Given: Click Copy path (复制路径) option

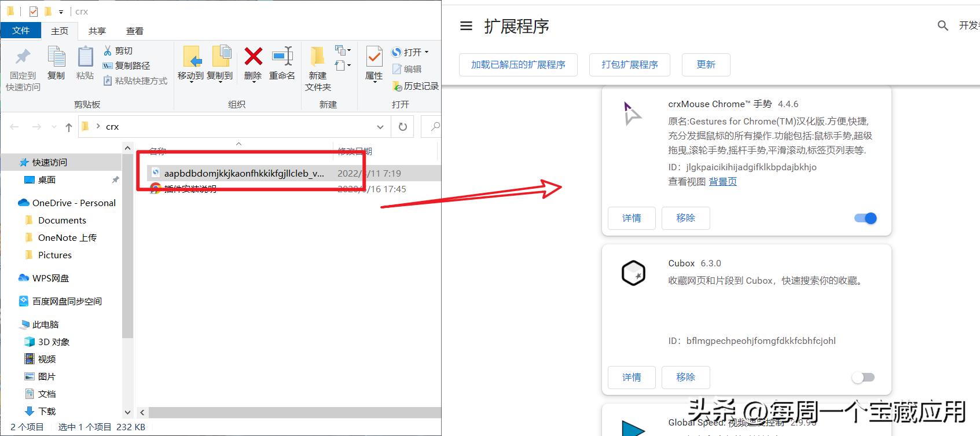Looking at the screenshot, I should click(126, 65).
